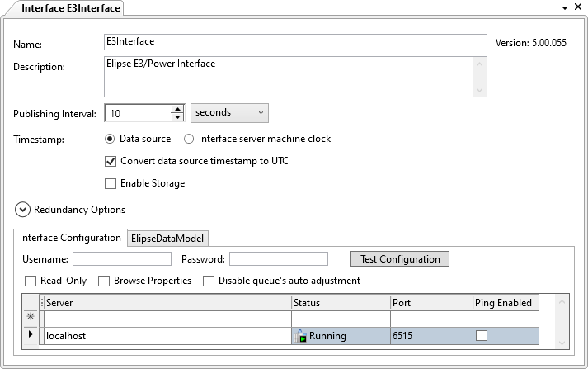This screenshot has width=588, height=369.
Task: Enable the Enable Storage checkbox
Action: (x=111, y=183)
